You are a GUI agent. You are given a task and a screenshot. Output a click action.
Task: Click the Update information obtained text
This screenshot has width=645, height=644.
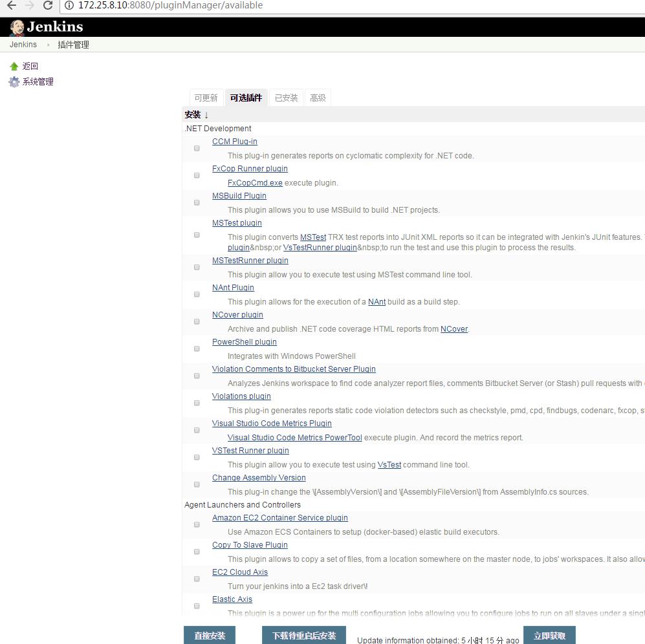click(438, 640)
